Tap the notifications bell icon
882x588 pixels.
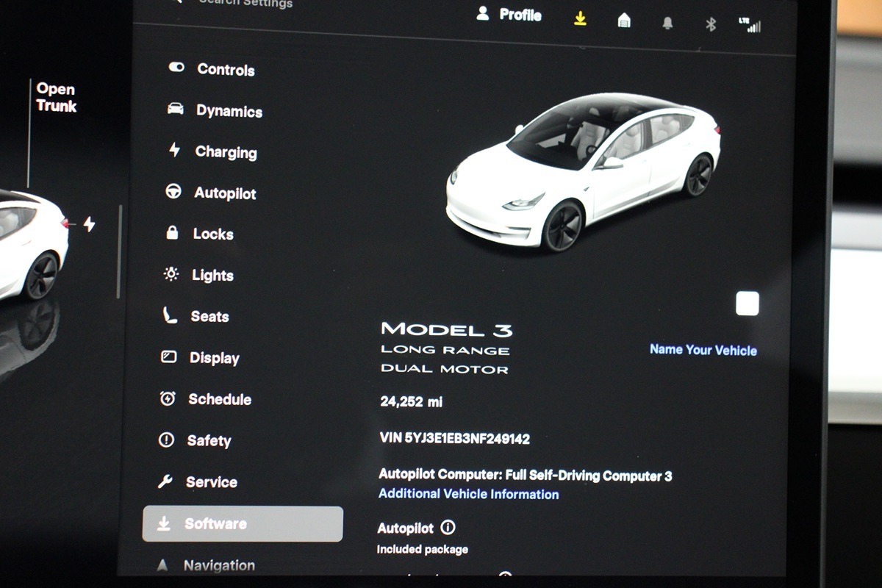(x=667, y=23)
